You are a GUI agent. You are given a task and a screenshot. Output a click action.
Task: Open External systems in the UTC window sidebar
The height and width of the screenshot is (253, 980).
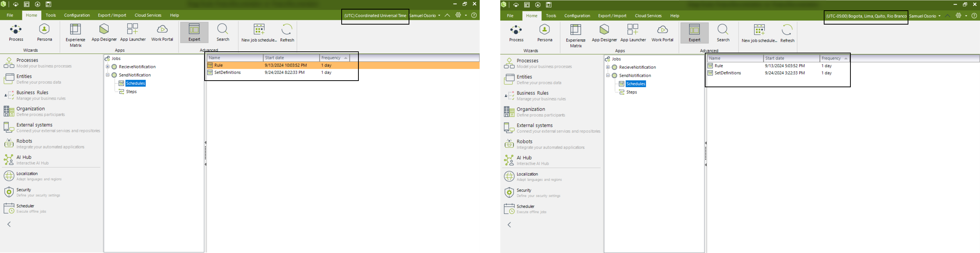(51, 128)
